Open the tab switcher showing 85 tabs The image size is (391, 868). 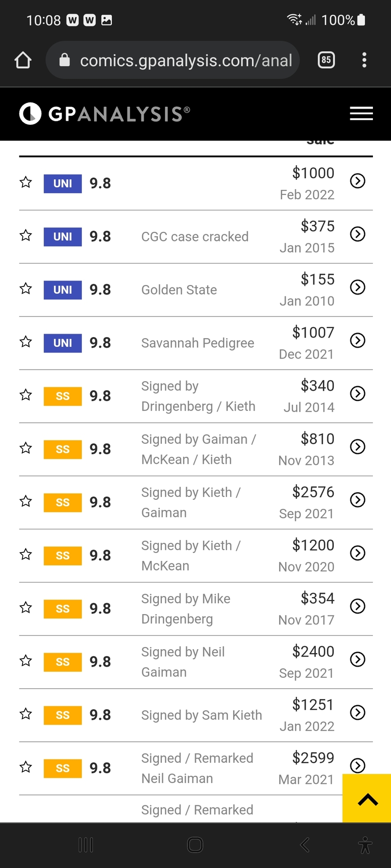click(326, 60)
